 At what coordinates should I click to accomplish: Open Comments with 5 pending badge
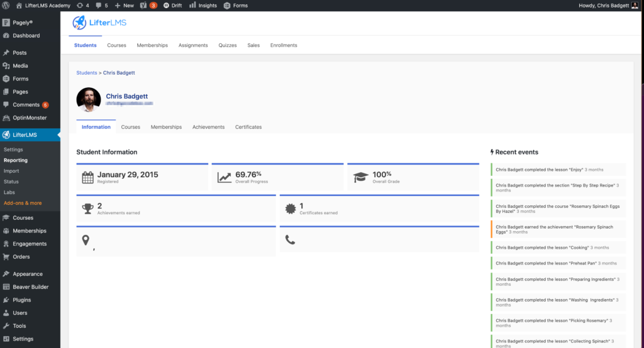pos(26,105)
